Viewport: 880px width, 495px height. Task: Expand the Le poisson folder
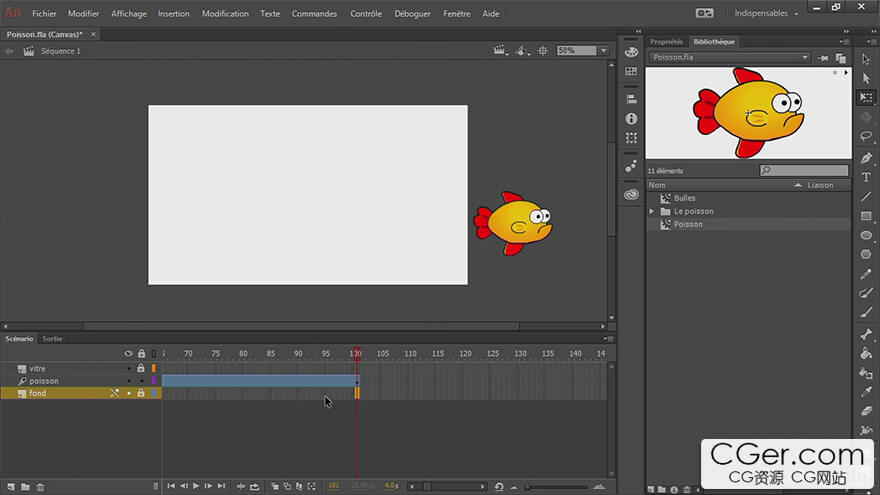pos(652,211)
